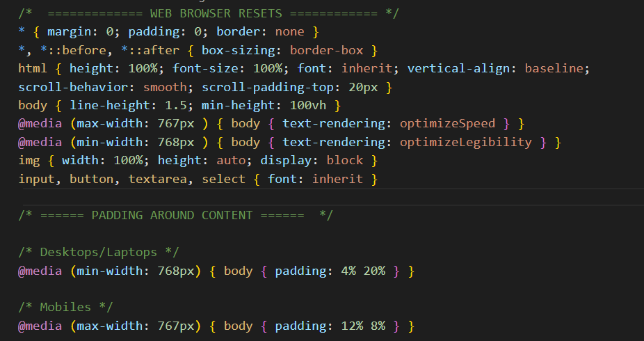Click the optimizeLegibility value
Image resolution: width=644 pixels, height=341 pixels.
(x=465, y=143)
